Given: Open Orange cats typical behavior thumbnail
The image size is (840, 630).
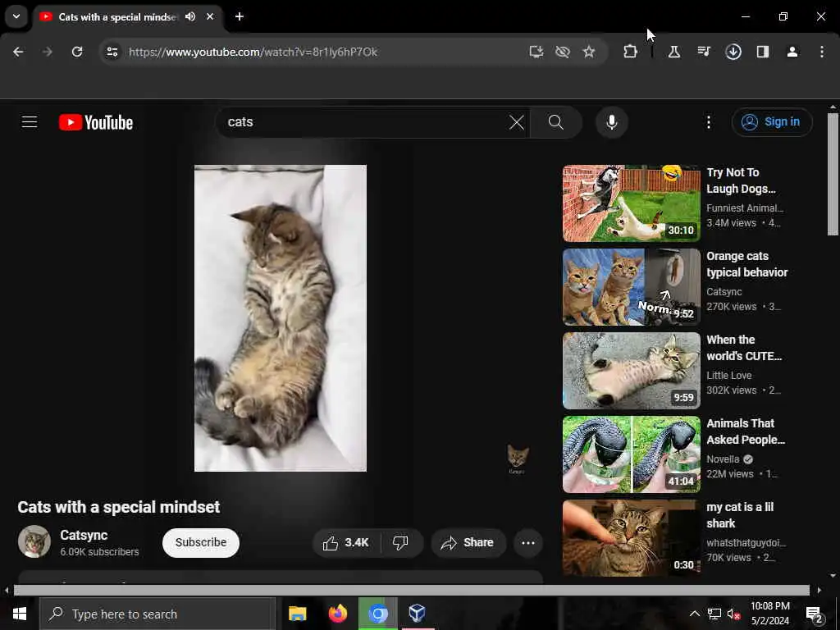Looking at the screenshot, I should pos(631,287).
